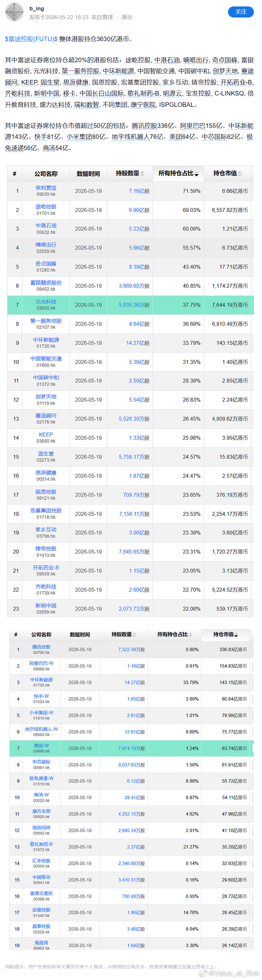Select the 湖北 location label
Screen dimensions: 262x980
[127, 17]
